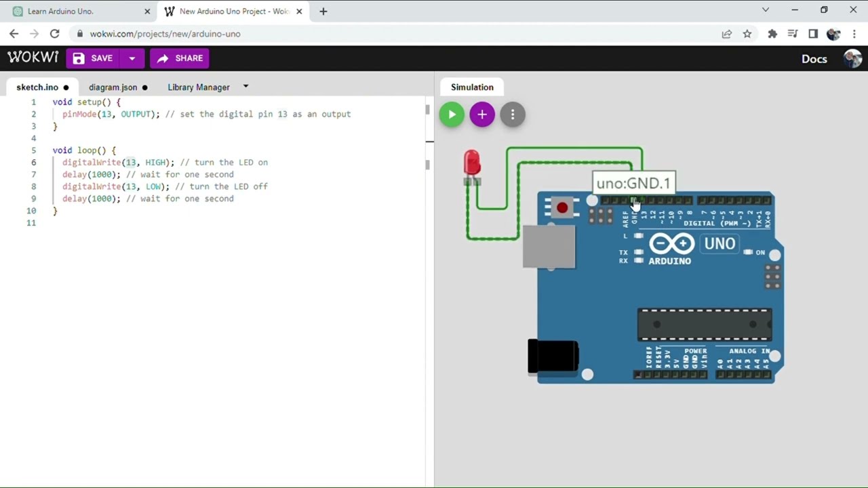
Task: Start the simulation with the green play button
Action: tap(452, 115)
